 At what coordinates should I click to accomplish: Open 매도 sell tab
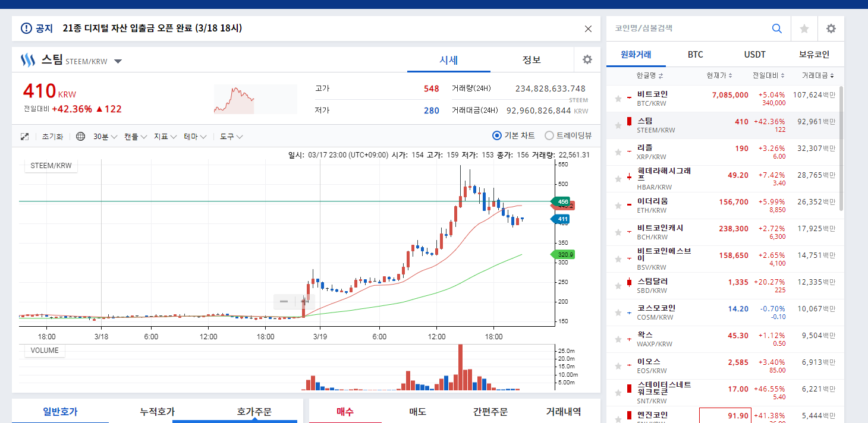pyautogui.click(x=418, y=411)
